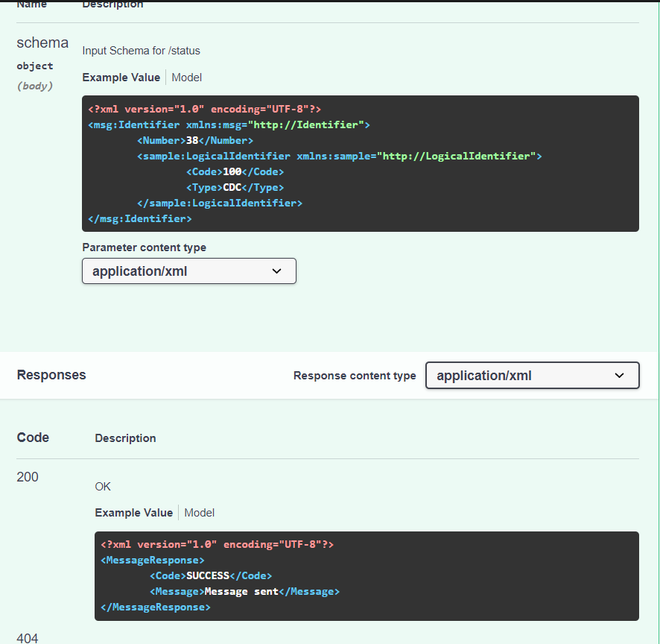This screenshot has height=644, width=660.
Task: Click the request '<?xml version' declaration line
Action: click(x=205, y=109)
